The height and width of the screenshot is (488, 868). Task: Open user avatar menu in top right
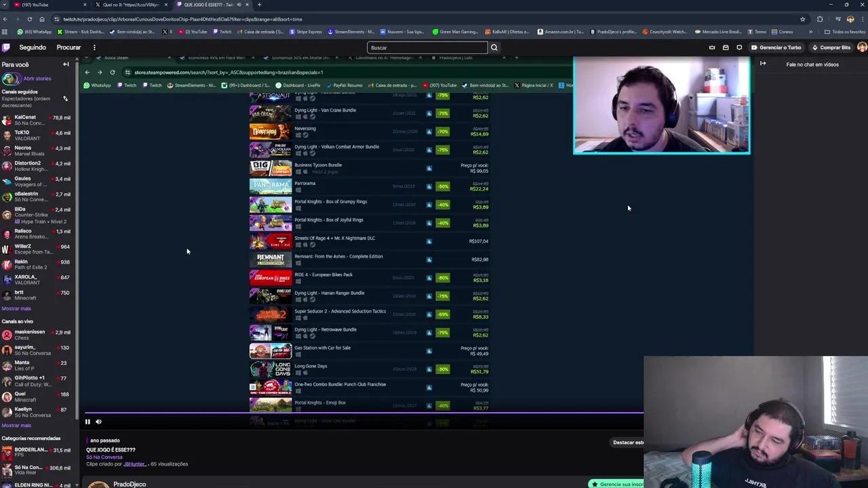pyautogui.click(x=862, y=47)
